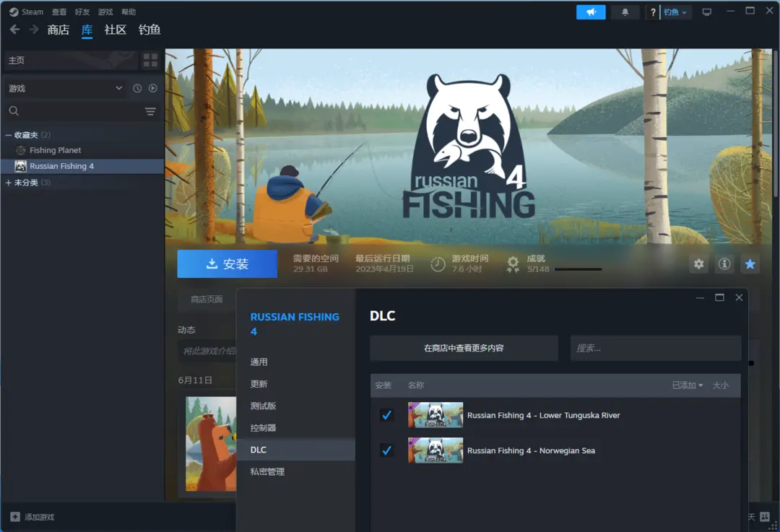Collapse the 收藏夹 category
This screenshot has width=780, height=532.
pyautogui.click(x=9, y=135)
